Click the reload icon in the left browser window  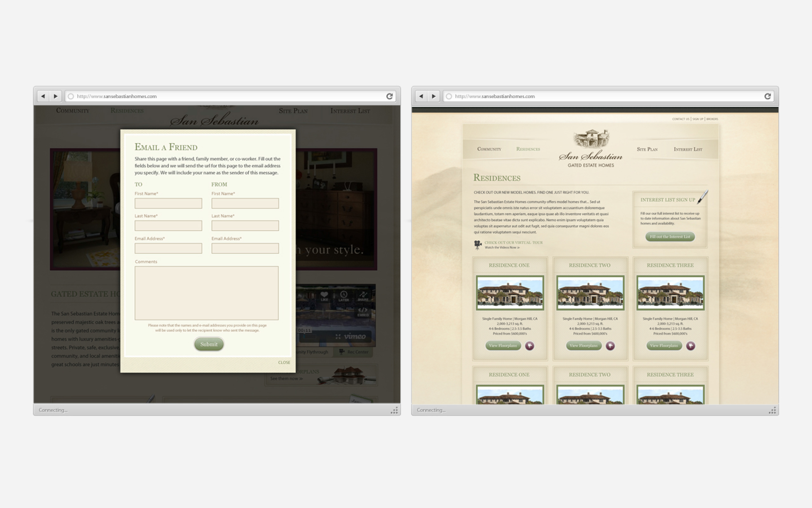(x=389, y=97)
